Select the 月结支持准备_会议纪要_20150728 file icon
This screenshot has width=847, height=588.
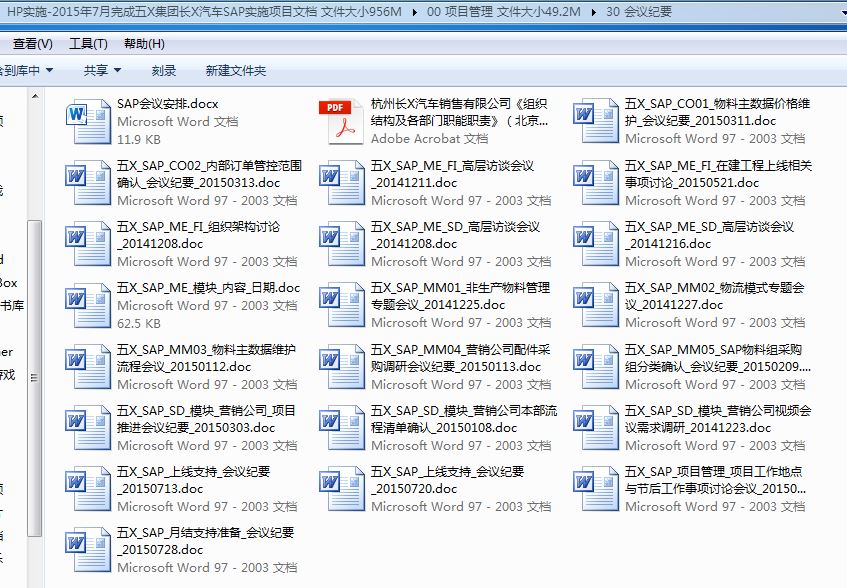pyautogui.click(x=88, y=550)
